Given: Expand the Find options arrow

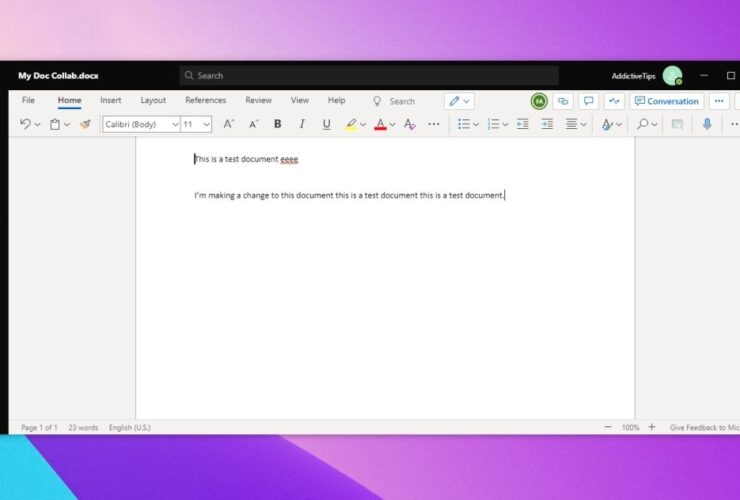Looking at the screenshot, I should coord(654,125).
